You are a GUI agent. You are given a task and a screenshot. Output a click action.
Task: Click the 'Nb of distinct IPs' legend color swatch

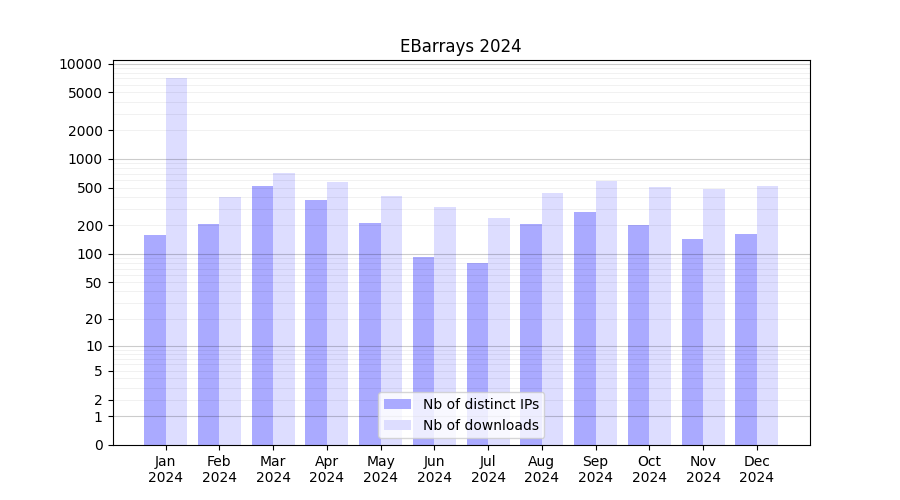point(397,404)
